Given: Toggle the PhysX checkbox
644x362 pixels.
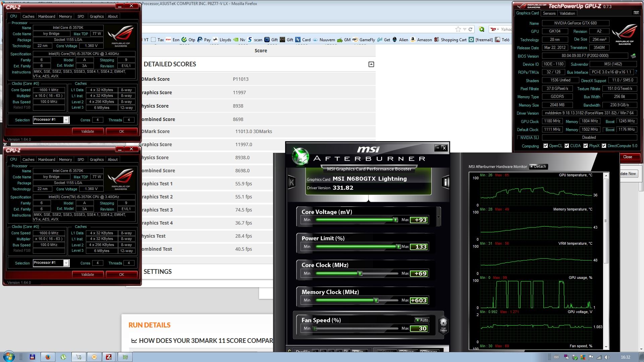Looking at the screenshot, I should point(585,146).
